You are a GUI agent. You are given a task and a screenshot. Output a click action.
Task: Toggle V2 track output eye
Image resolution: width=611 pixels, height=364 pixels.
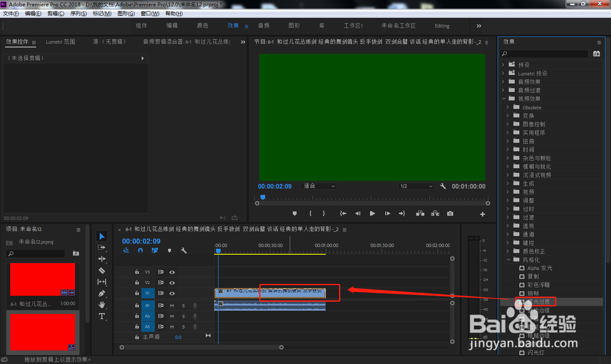click(x=172, y=283)
